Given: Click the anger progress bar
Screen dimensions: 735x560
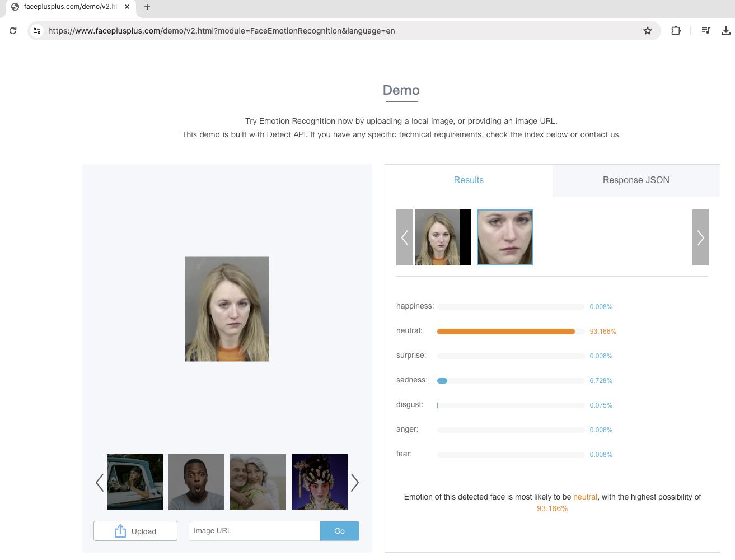Looking at the screenshot, I should tap(511, 430).
